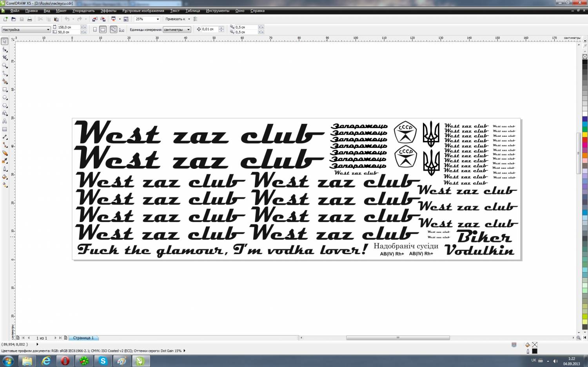Open the application launcher icon
The width and height of the screenshot is (588, 367).
[114, 19]
